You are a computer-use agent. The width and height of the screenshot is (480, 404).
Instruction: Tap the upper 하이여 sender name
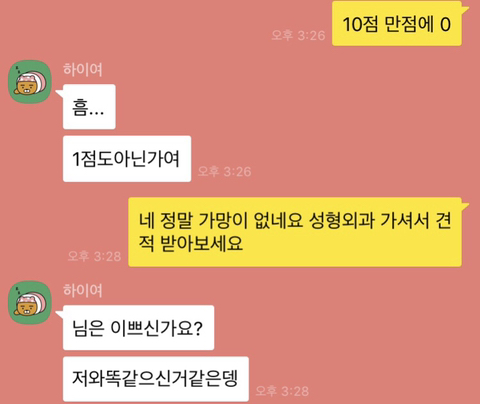coord(83,69)
